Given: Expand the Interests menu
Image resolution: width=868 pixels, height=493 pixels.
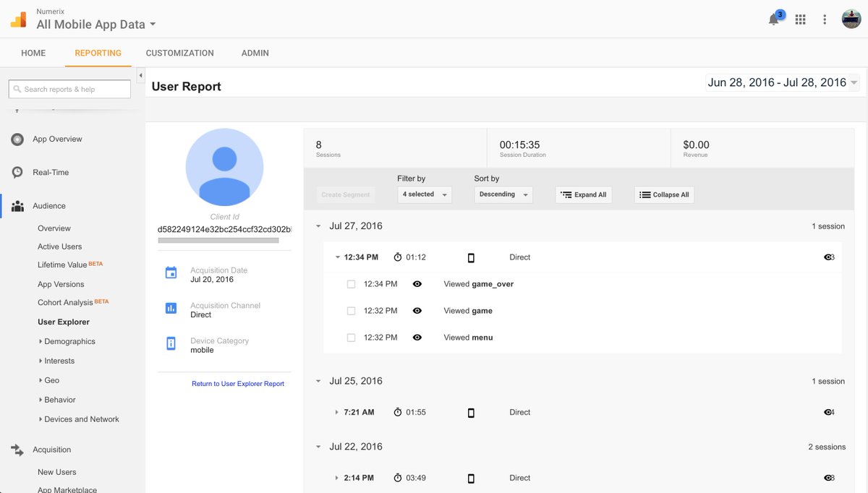Looking at the screenshot, I should 56,361.
